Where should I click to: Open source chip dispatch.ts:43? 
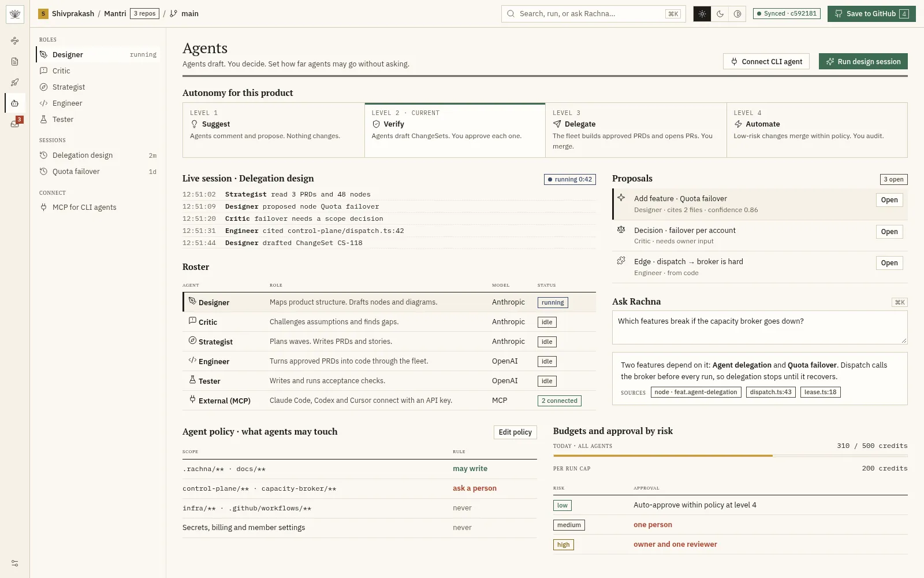click(771, 392)
